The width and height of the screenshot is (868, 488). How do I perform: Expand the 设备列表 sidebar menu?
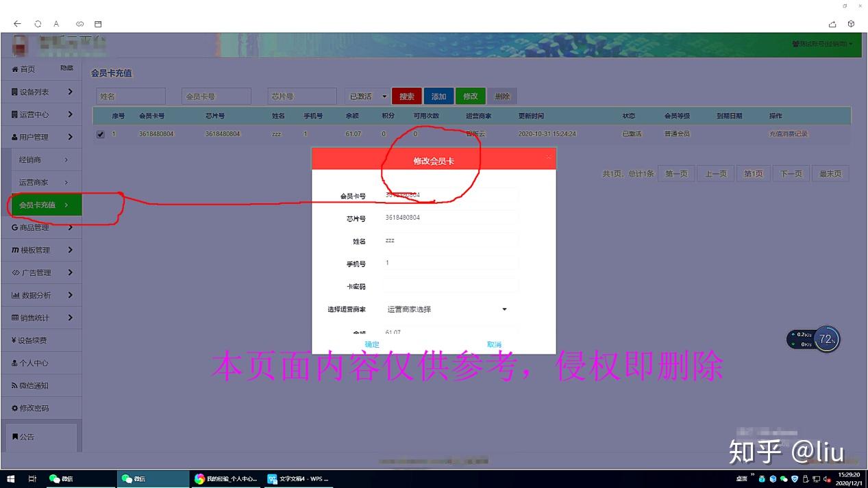coord(41,92)
